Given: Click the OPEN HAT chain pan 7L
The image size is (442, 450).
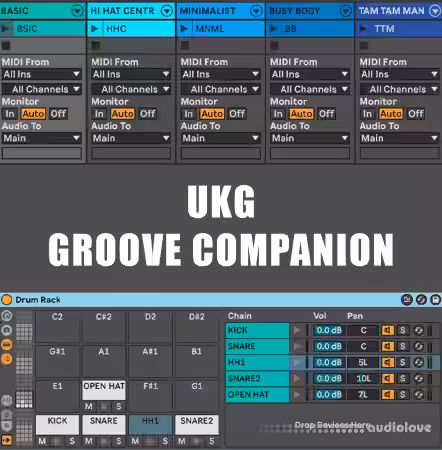Looking at the screenshot, I should [x=363, y=394].
